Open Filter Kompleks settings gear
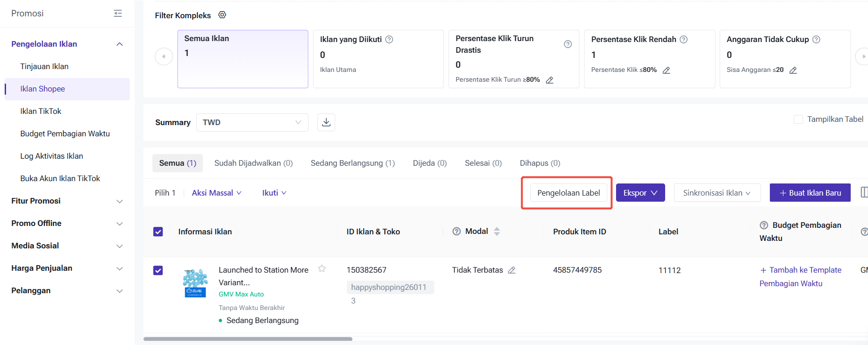Screen dimensions: 868x345 point(222,15)
